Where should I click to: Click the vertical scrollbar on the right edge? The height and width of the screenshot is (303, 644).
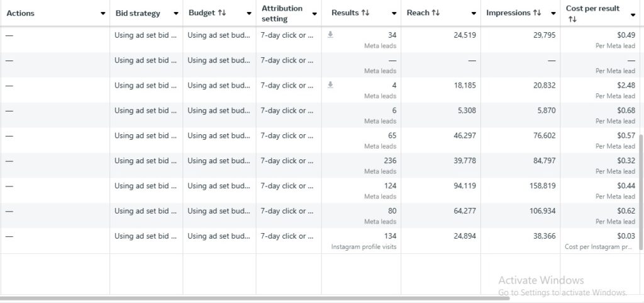point(641,189)
